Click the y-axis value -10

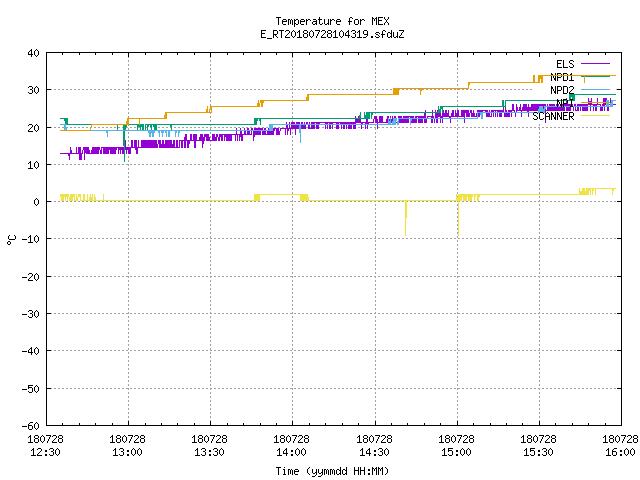pos(31,239)
